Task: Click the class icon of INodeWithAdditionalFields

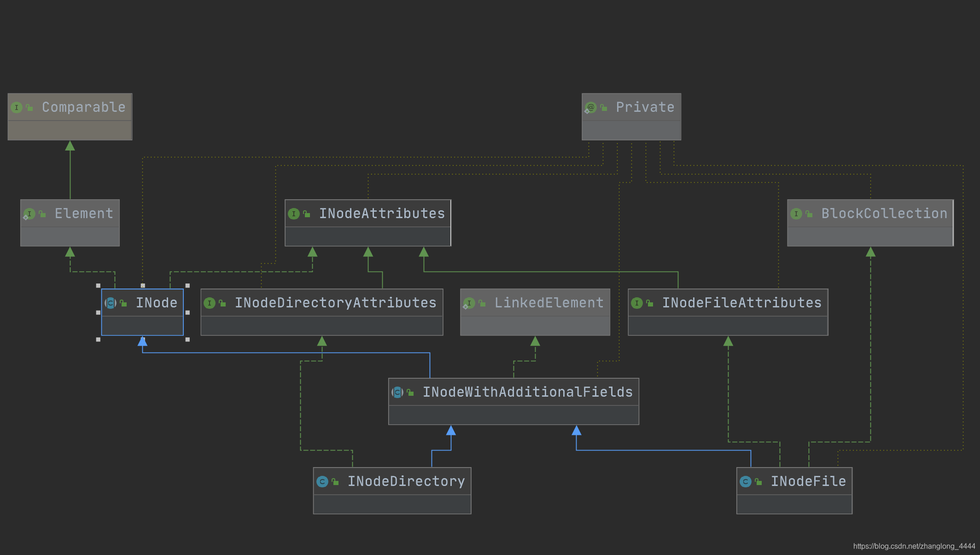Action: click(397, 392)
